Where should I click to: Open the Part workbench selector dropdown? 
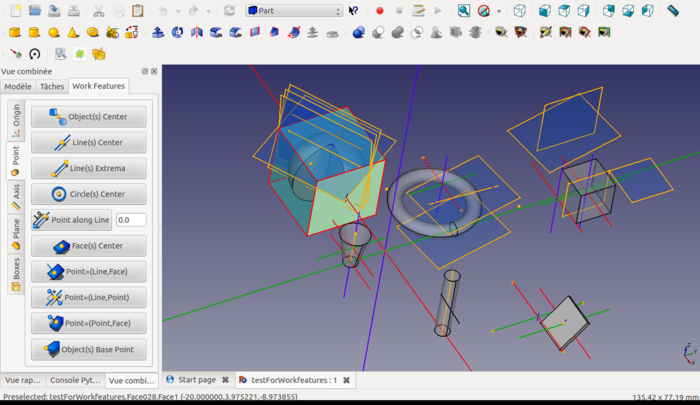click(x=294, y=11)
